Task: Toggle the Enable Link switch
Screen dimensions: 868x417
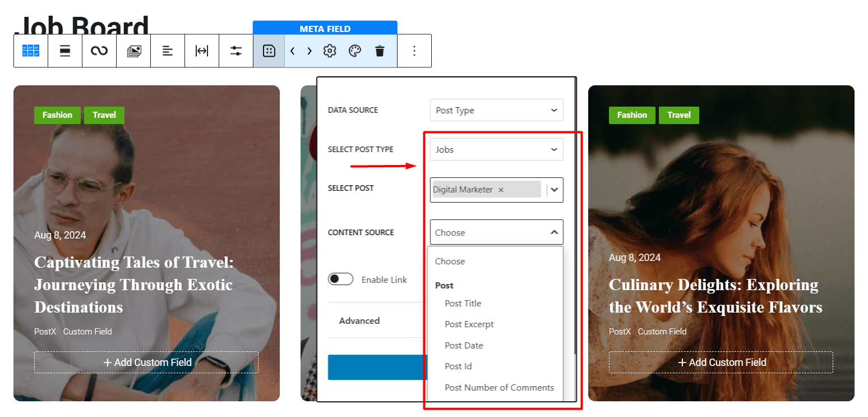Action: coord(340,279)
